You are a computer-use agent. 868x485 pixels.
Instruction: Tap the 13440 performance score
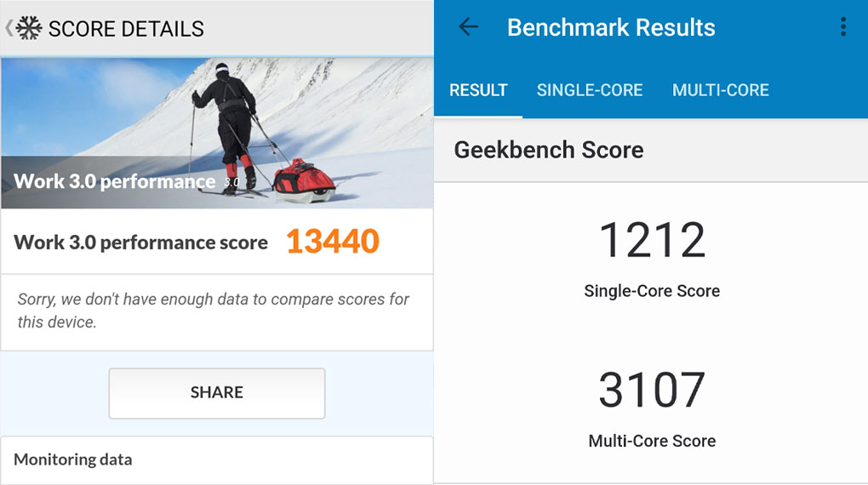coord(333,242)
